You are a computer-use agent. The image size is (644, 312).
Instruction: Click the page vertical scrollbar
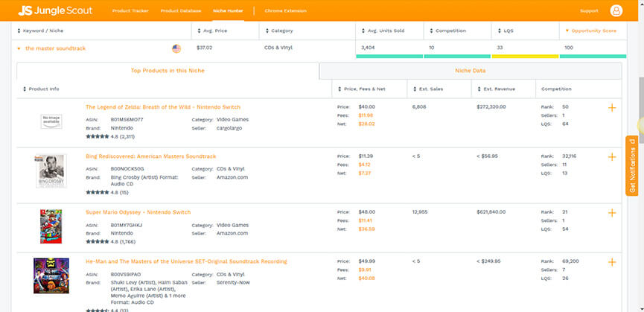(x=641, y=112)
